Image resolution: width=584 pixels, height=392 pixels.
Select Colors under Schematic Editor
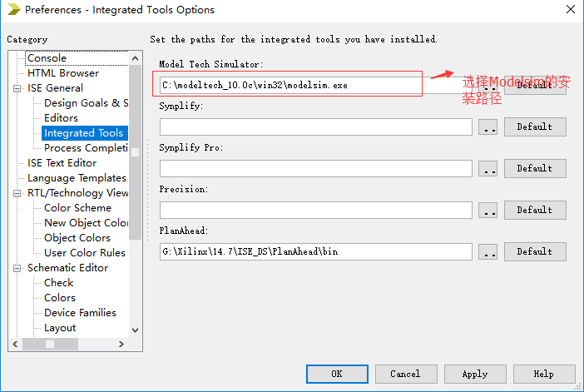point(60,298)
